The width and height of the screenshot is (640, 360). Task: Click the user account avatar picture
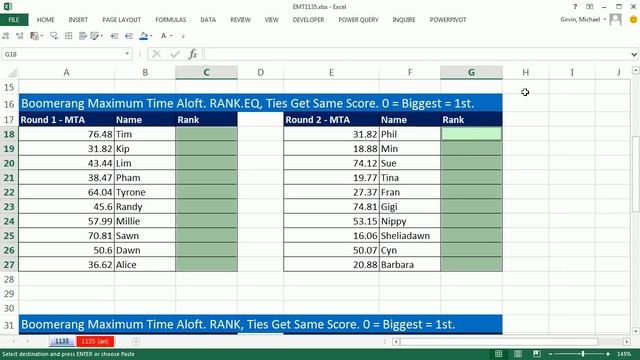(615, 20)
